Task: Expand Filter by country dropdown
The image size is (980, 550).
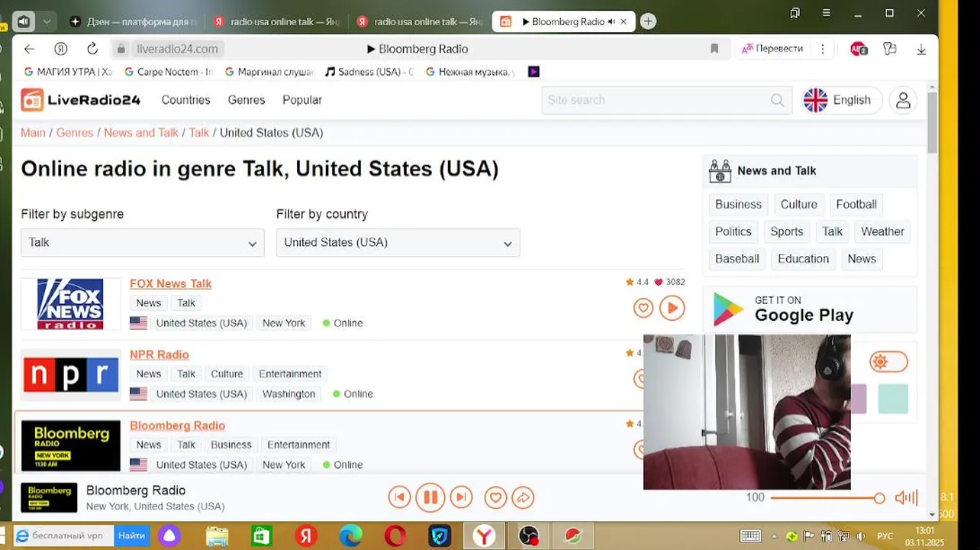Action: click(398, 242)
